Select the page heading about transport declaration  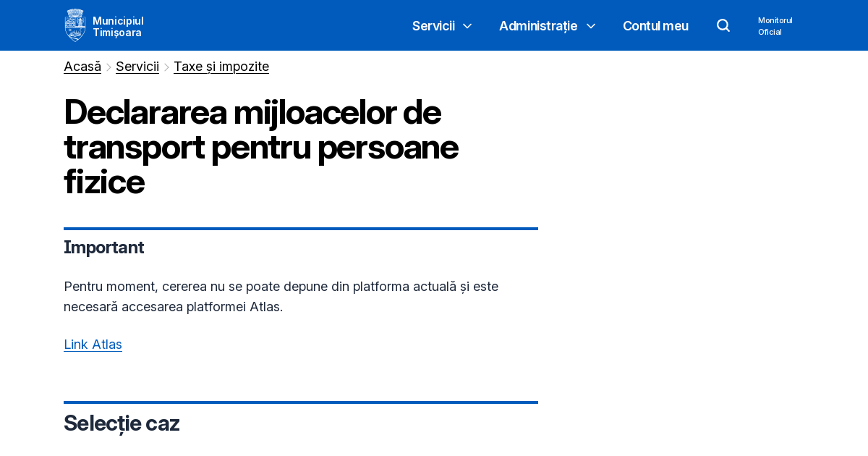[260, 148]
